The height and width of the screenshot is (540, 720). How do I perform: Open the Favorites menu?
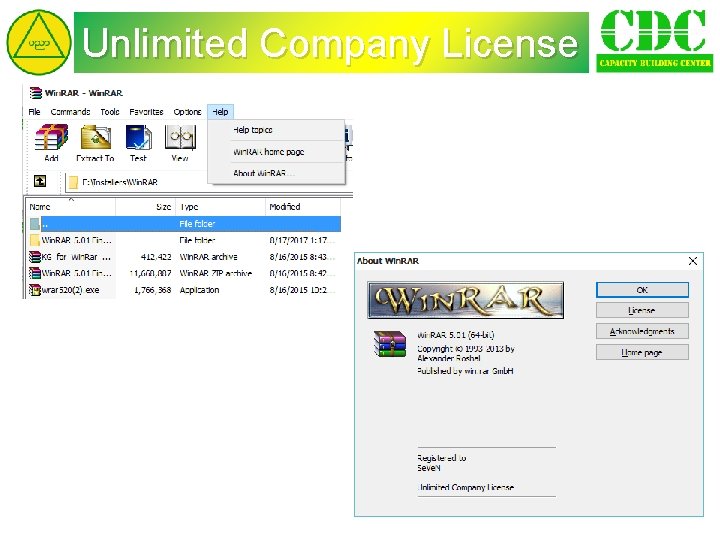[x=146, y=112]
